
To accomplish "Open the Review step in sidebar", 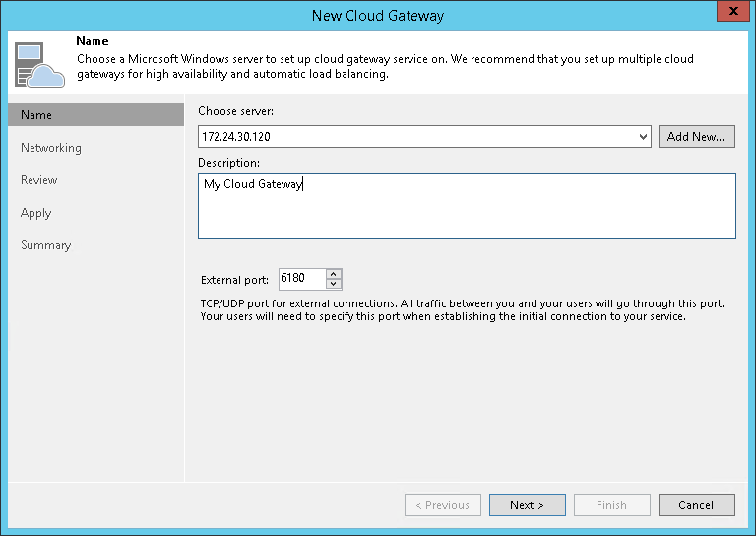I will coord(39,180).
